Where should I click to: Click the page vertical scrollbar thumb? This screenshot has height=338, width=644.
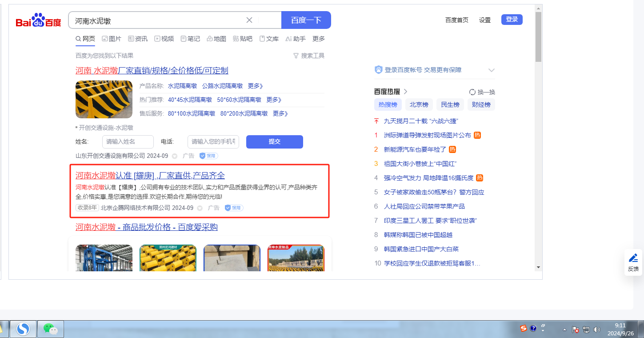point(538,37)
